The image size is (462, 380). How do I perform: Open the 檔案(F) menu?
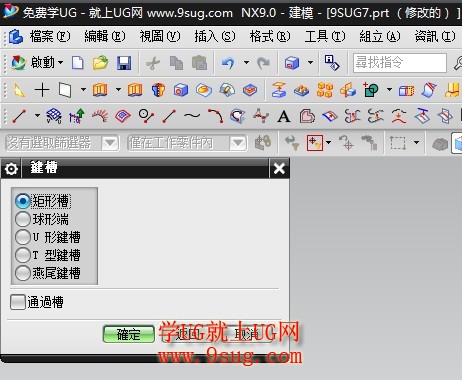pos(50,36)
